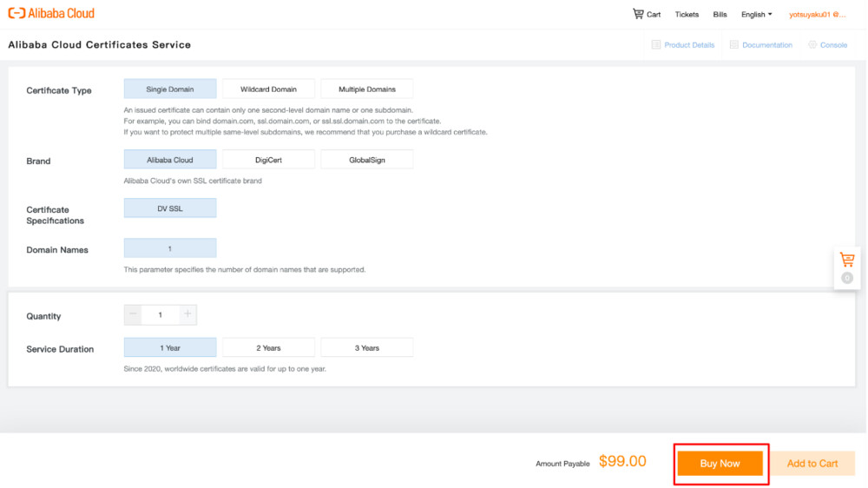The image size is (868, 488).
Task: Open Tickets in the top navigation
Action: 687,15
